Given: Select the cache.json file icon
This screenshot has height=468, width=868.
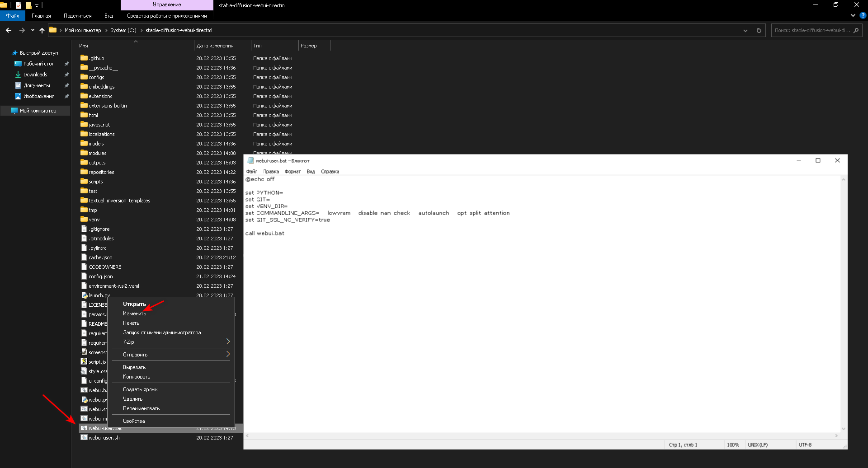Looking at the screenshot, I should [84, 257].
